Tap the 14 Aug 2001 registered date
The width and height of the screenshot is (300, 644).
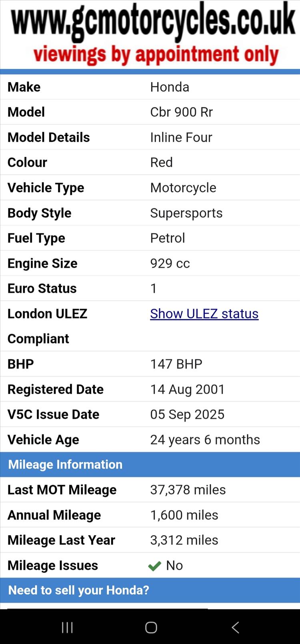tap(187, 389)
